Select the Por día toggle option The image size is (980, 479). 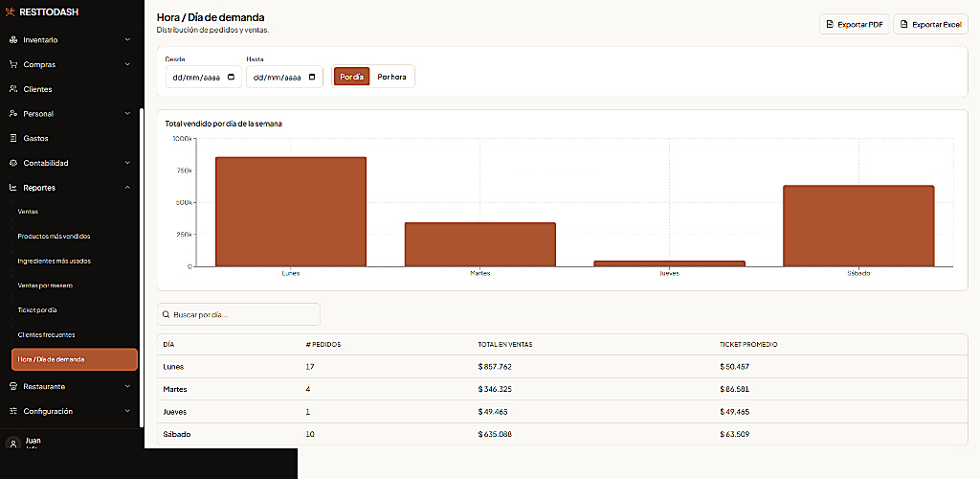[x=352, y=77]
